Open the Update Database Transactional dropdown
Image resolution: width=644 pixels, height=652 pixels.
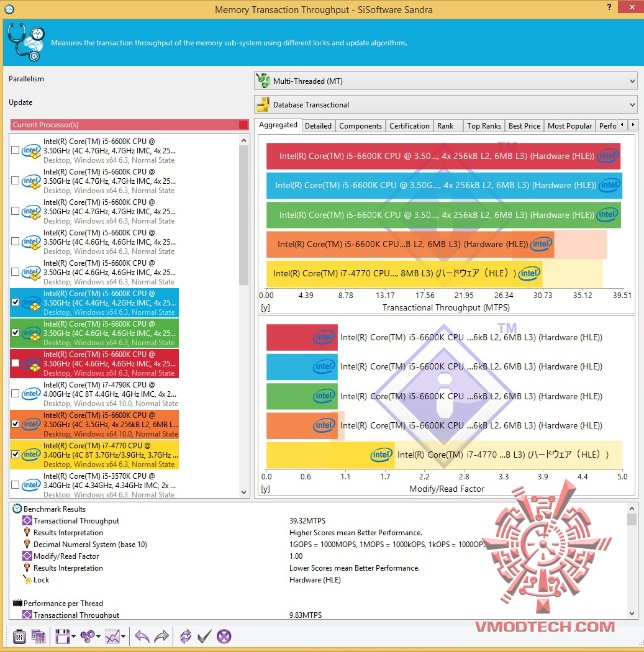click(x=446, y=104)
